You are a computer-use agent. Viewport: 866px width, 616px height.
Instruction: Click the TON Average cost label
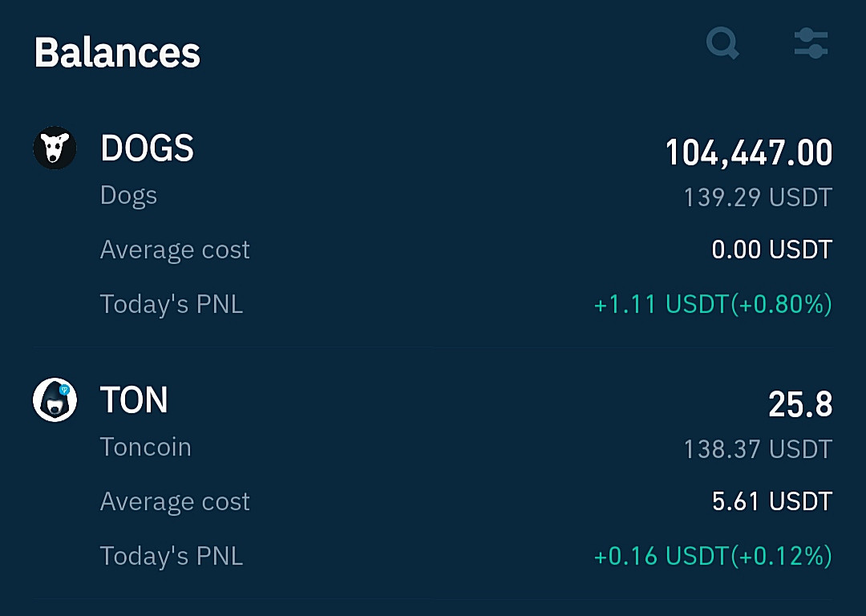175,501
